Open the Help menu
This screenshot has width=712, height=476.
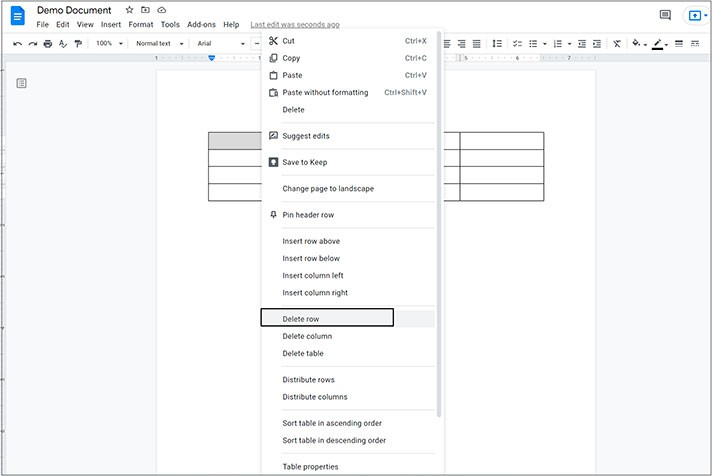pyautogui.click(x=231, y=25)
